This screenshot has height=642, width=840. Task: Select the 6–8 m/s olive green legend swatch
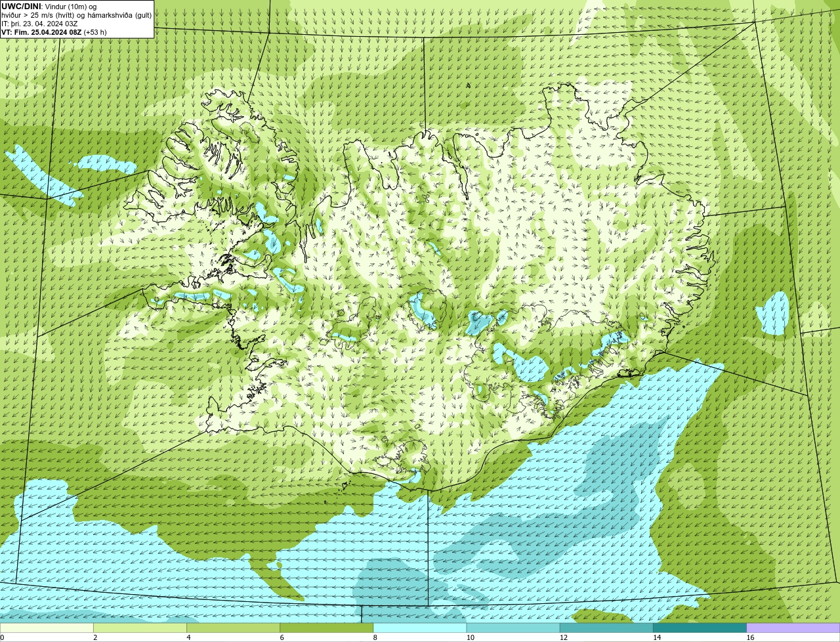pyautogui.click(x=326, y=628)
